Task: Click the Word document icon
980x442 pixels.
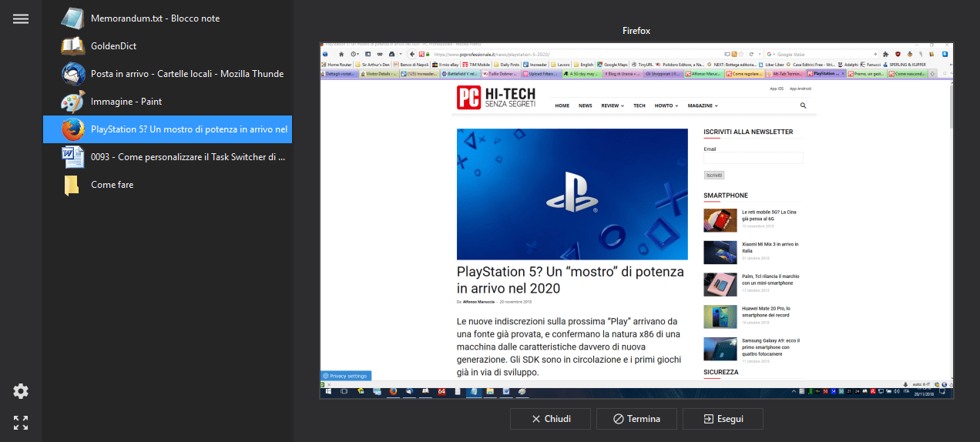Action: click(x=72, y=157)
